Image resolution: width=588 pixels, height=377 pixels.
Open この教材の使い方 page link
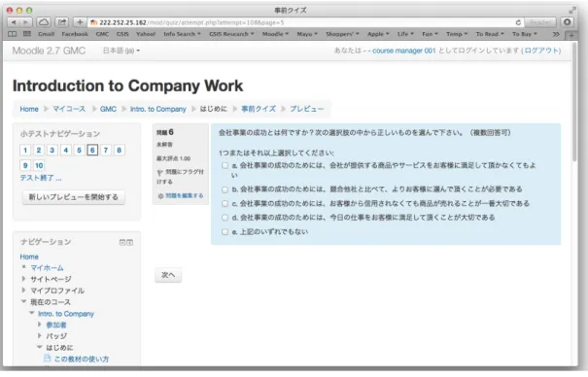pos(82,359)
